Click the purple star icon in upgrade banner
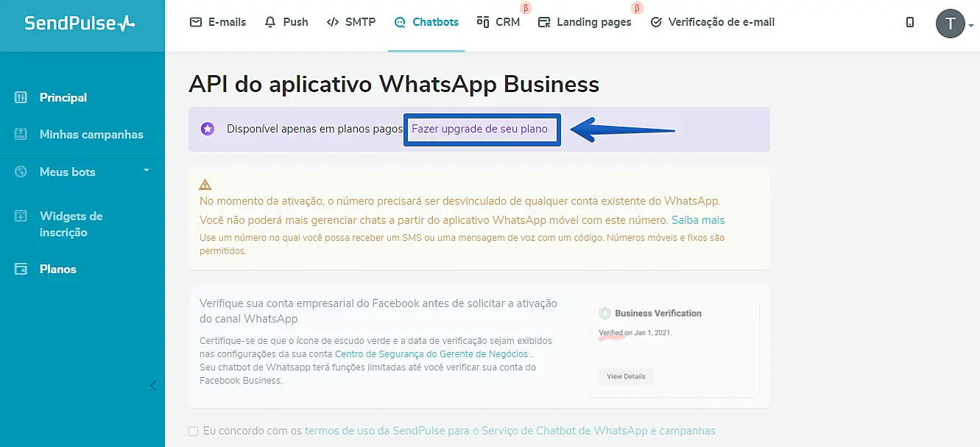The width and height of the screenshot is (980, 447). click(x=208, y=129)
